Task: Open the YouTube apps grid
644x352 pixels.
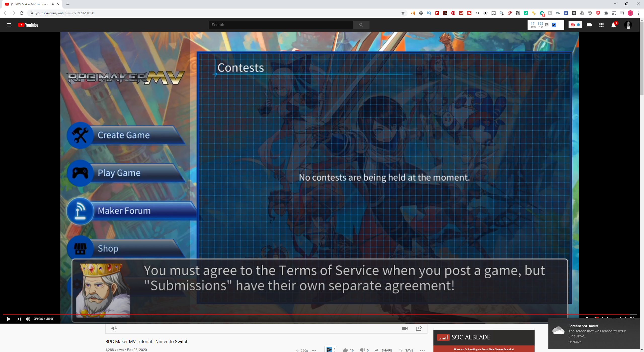Action: click(x=601, y=25)
